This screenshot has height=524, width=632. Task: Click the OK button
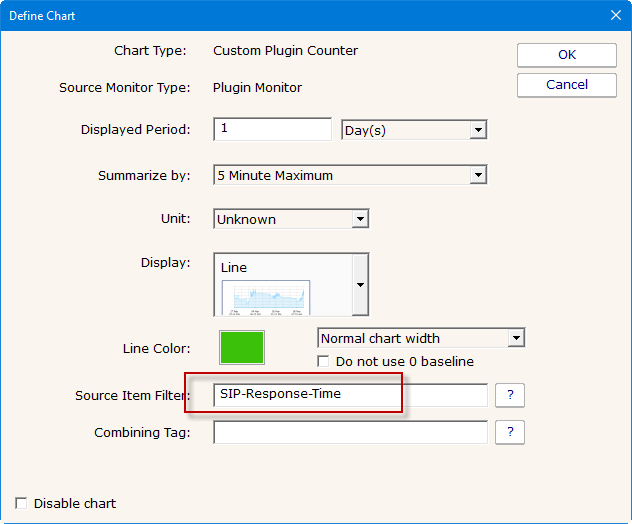[566, 55]
